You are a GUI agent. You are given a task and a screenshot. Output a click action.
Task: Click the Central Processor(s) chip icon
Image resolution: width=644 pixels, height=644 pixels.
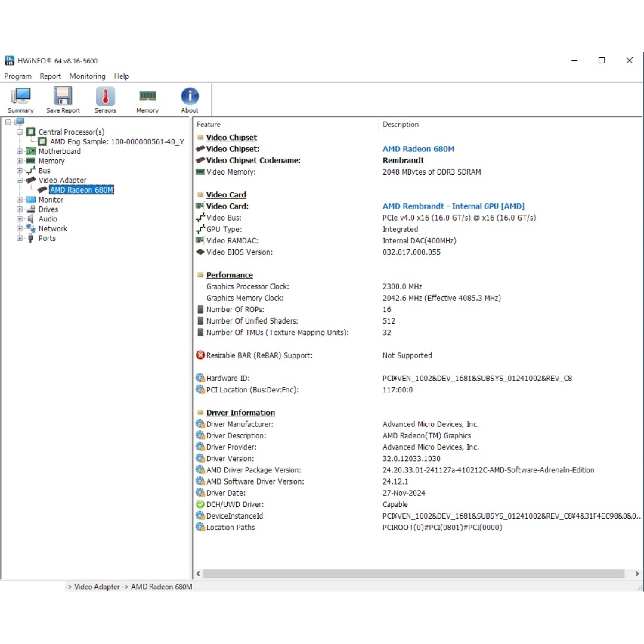pos(31,132)
